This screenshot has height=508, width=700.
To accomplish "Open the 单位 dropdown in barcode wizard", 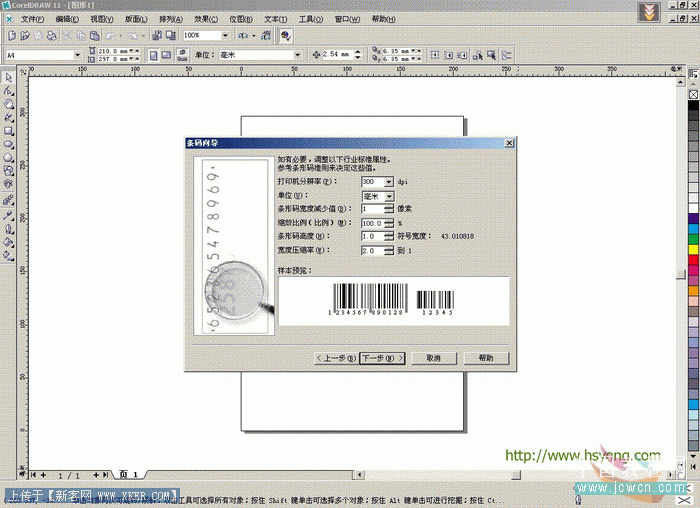I will click(388, 197).
